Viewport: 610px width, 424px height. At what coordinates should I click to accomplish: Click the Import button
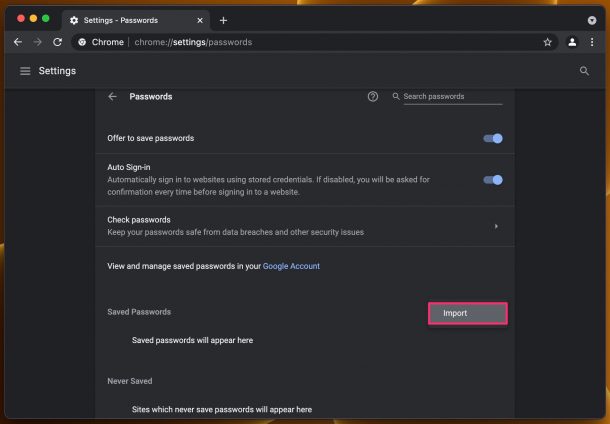coord(468,313)
